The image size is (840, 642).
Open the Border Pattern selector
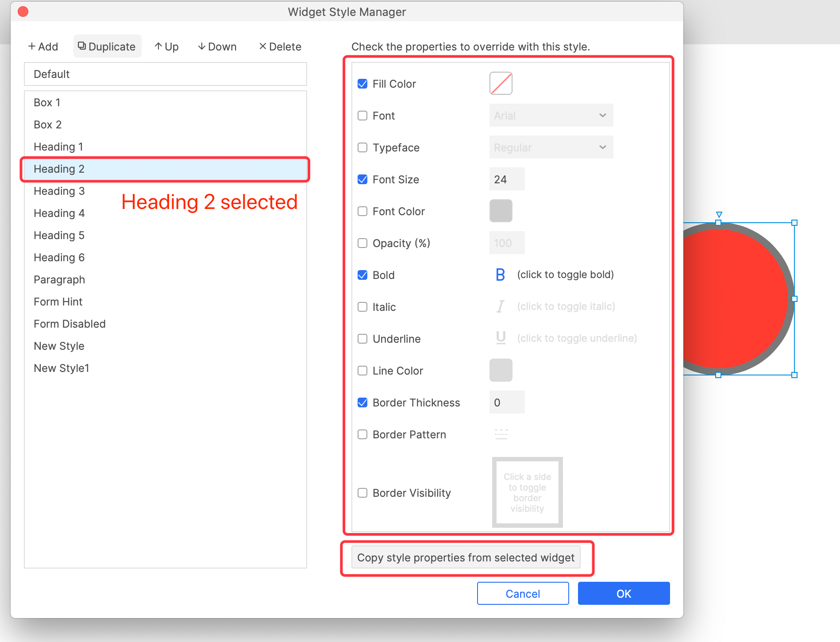pos(501,434)
